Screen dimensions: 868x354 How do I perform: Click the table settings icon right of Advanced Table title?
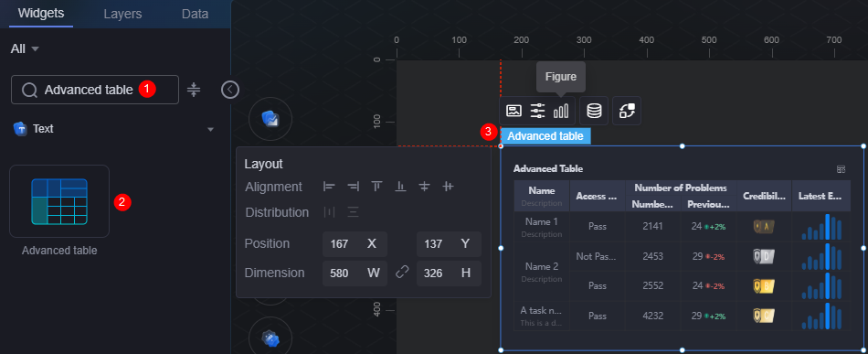[x=841, y=169]
